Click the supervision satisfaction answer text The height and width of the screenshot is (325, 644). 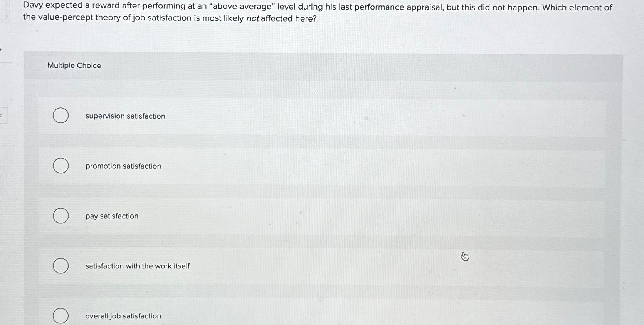click(125, 116)
